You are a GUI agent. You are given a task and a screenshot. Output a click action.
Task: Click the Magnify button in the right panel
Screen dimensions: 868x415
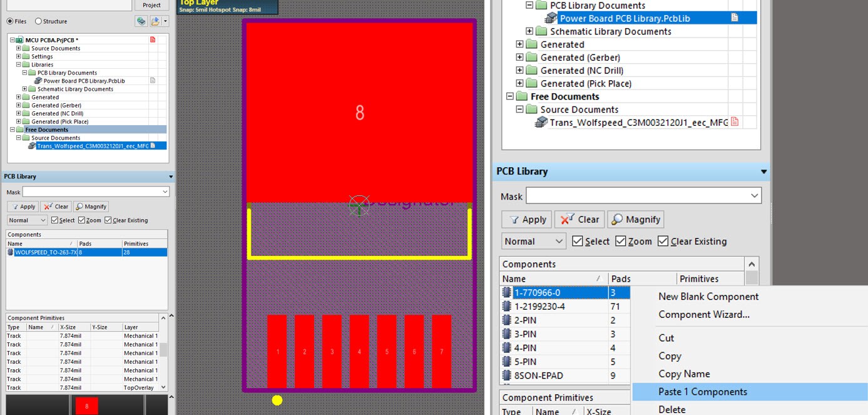pyautogui.click(x=635, y=219)
